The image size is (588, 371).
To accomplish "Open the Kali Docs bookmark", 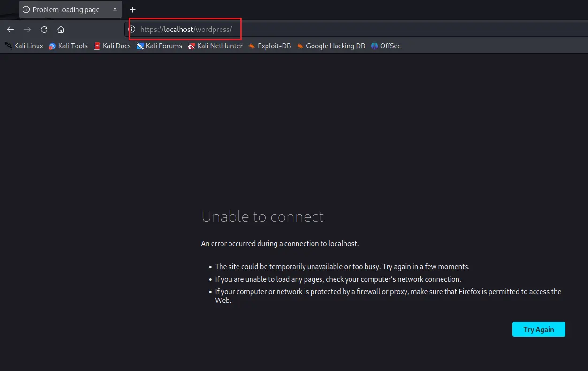I will tap(113, 46).
